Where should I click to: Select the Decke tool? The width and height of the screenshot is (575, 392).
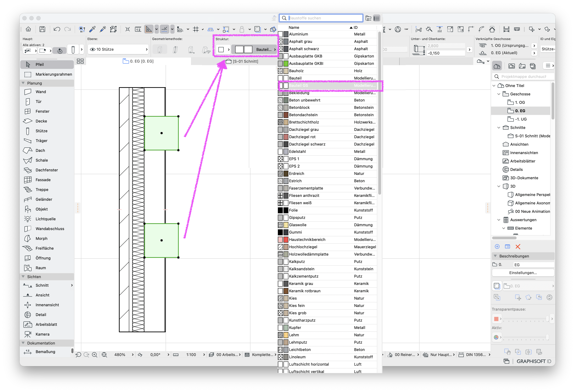pos(47,121)
